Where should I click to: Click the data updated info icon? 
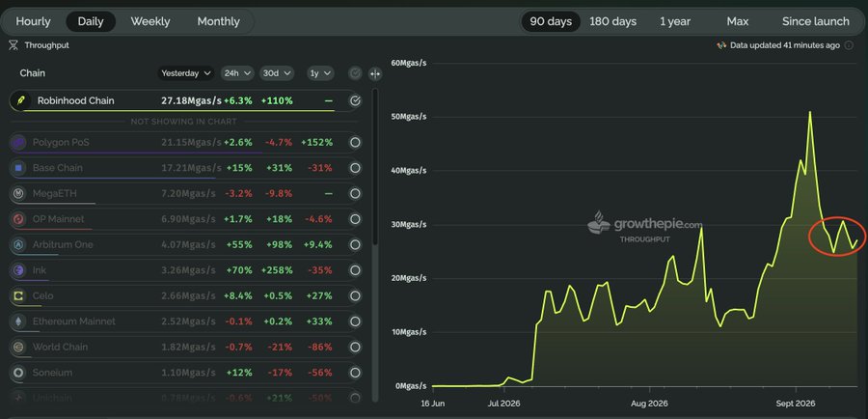849,45
